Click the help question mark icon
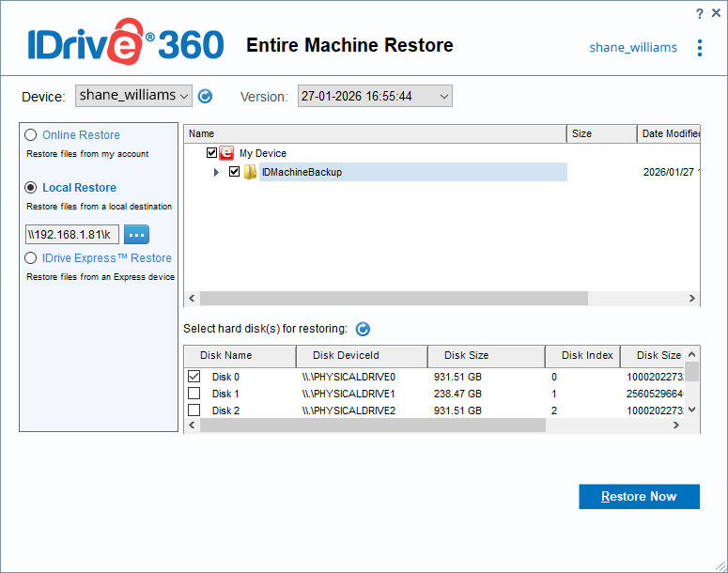Image resolution: width=728 pixels, height=573 pixels. (699, 13)
